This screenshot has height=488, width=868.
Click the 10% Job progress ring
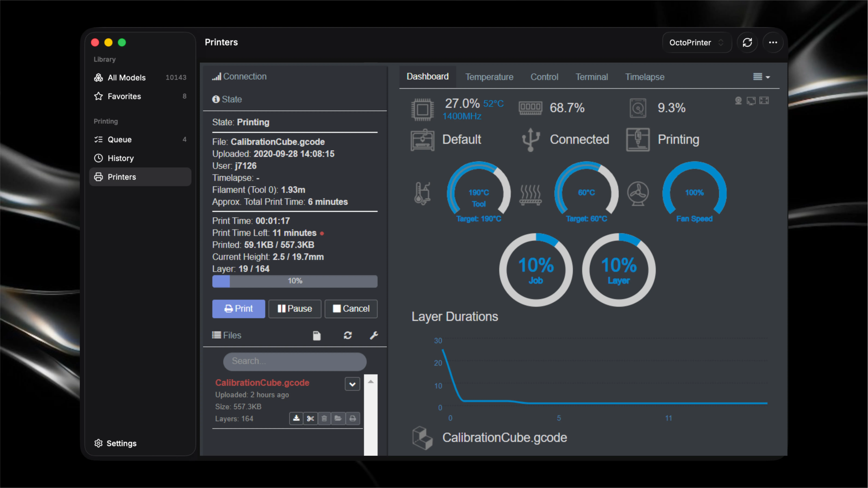pyautogui.click(x=536, y=270)
